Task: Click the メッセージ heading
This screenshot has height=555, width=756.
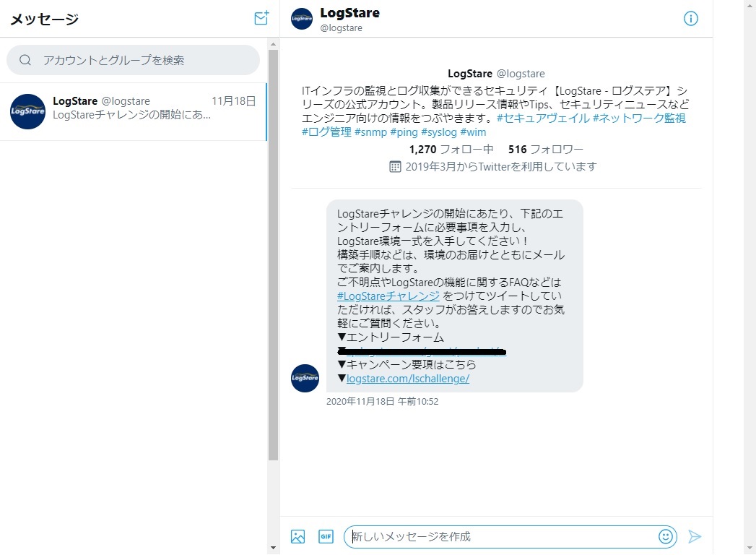Action: point(44,20)
